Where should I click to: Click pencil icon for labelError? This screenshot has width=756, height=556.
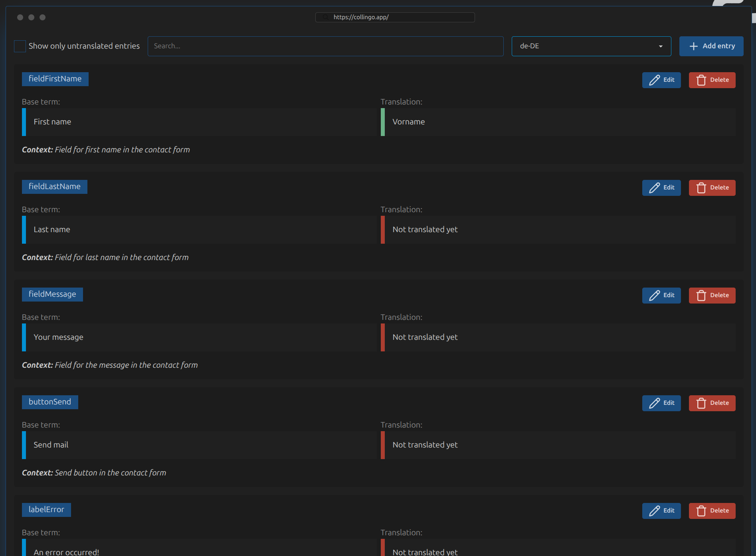coord(655,511)
